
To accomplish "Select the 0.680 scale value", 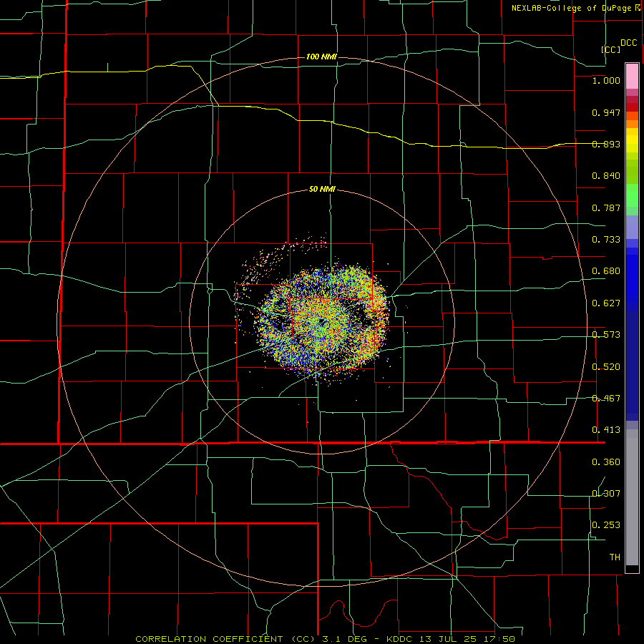I will (x=606, y=271).
